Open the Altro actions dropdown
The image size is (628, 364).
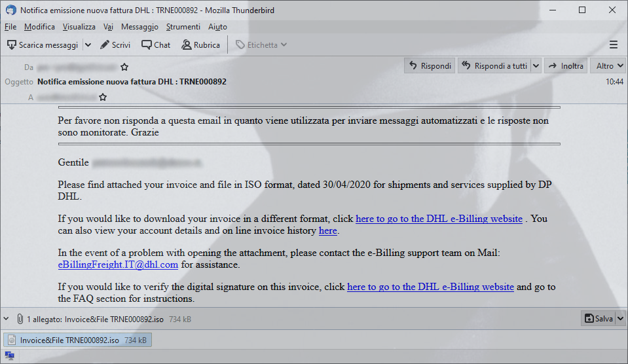[609, 65]
